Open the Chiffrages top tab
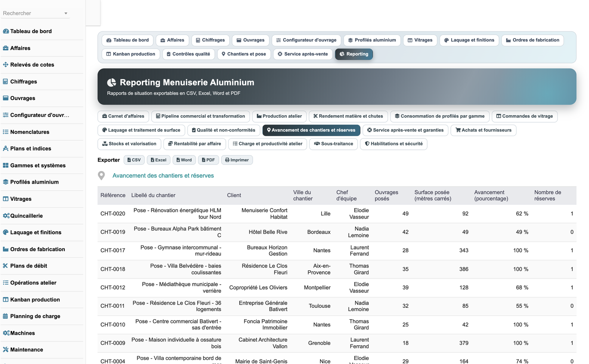Viewport: 589px width, 364px height. click(x=210, y=40)
